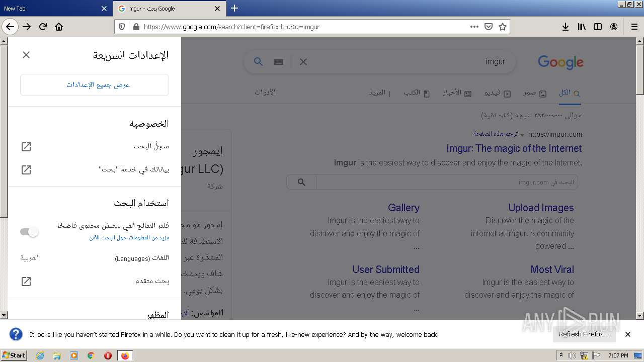Save page to Pocket
The image size is (644, 362).
[488, 27]
